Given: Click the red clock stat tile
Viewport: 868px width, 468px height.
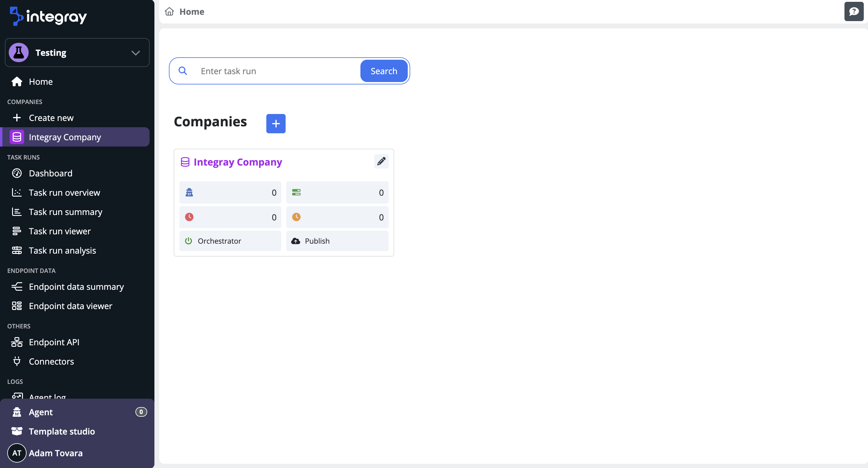Looking at the screenshot, I should click(230, 217).
